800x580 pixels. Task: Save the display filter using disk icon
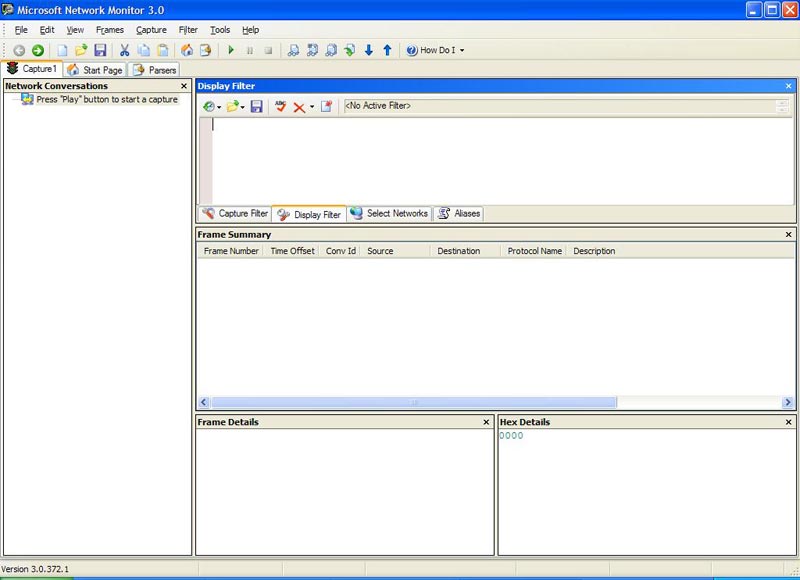pos(257,106)
